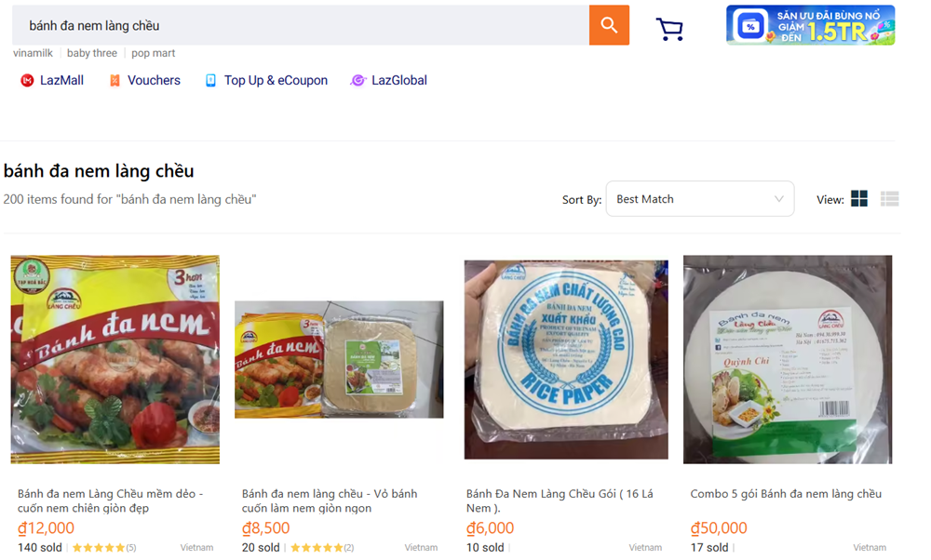Click the Vouchers ticket icon
This screenshot has height=560, width=931.
tap(115, 81)
